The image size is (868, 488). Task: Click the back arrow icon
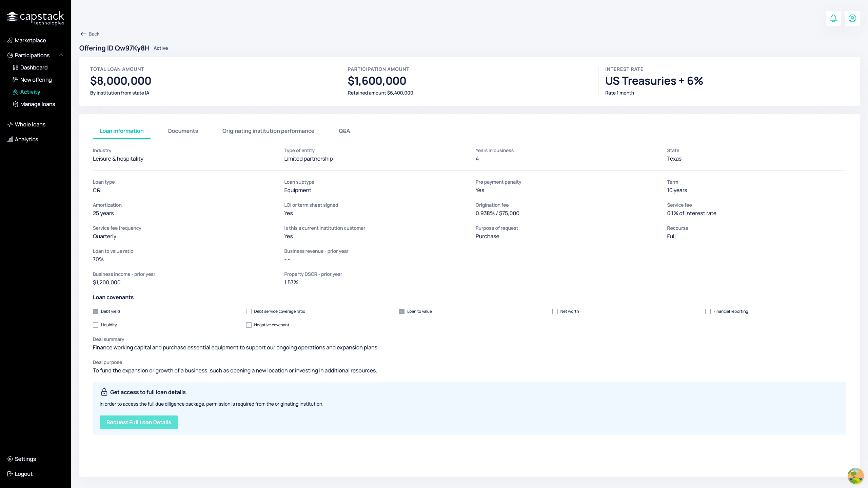point(83,34)
